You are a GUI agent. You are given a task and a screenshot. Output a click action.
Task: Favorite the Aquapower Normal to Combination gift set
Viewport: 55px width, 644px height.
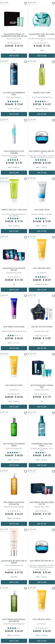click(25, 3)
